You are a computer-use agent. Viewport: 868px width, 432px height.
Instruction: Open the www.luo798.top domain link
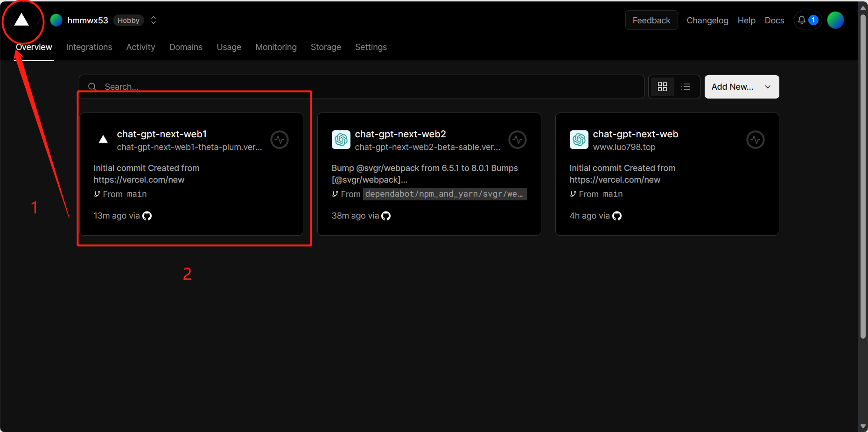[624, 147]
